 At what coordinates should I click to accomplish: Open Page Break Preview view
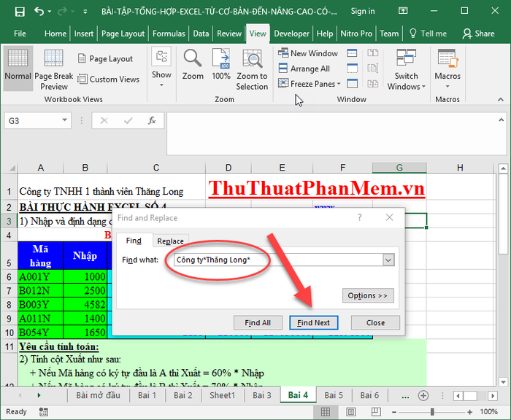click(54, 69)
